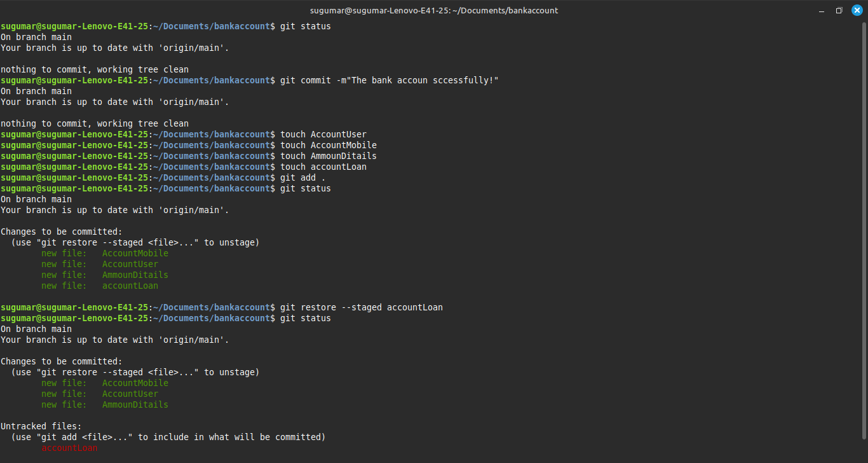This screenshot has width=868, height=463.
Task: Minimize the terminal window
Action: pos(821,10)
